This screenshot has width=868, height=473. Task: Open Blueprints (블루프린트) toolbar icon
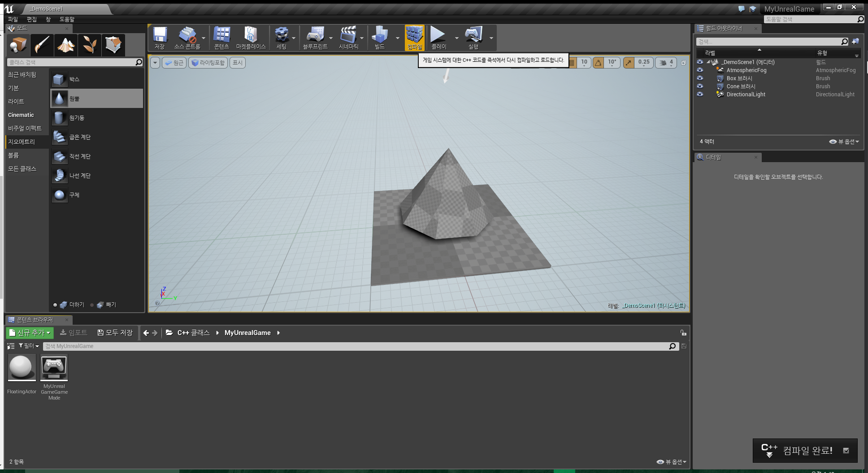pos(315,38)
